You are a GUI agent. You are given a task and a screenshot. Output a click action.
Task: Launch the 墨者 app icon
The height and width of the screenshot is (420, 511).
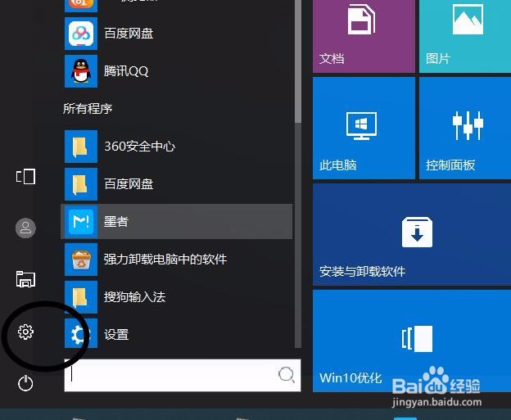click(x=81, y=222)
